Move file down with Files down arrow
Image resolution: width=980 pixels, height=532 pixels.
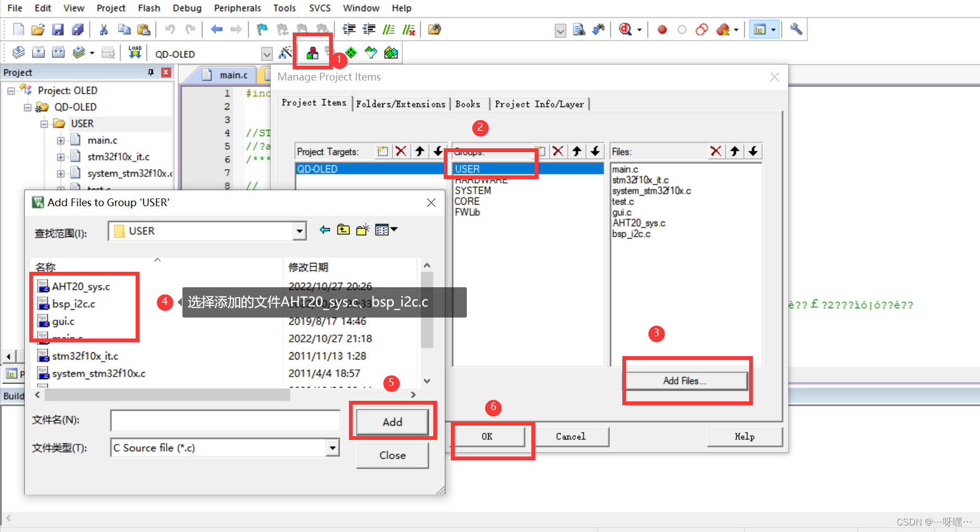(x=753, y=151)
